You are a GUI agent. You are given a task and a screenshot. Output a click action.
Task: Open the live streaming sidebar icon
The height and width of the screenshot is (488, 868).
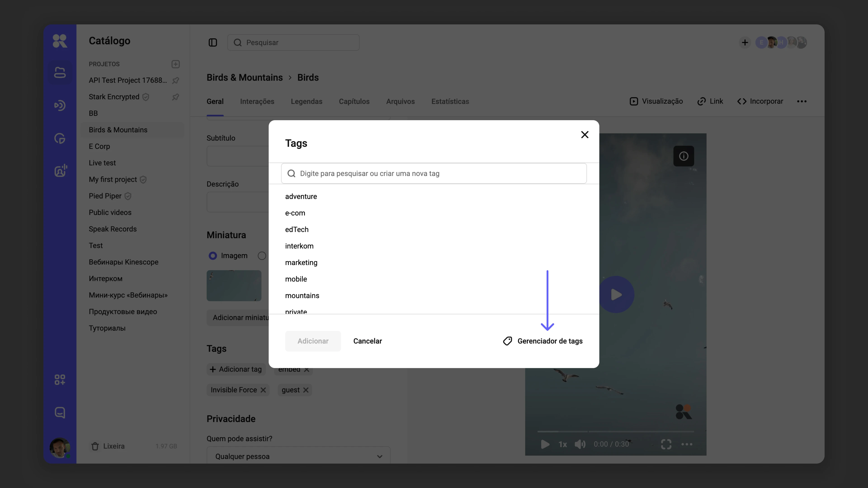coord(60,106)
